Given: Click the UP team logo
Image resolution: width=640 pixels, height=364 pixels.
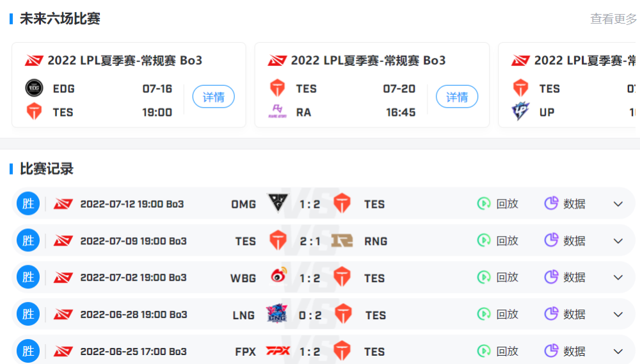Looking at the screenshot, I should pos(520,112).
